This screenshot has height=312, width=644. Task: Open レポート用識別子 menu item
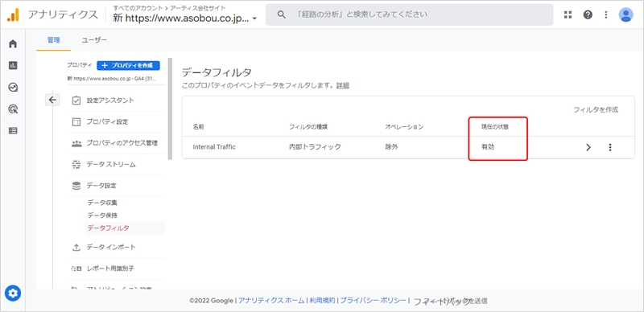(x=117, y=269)
